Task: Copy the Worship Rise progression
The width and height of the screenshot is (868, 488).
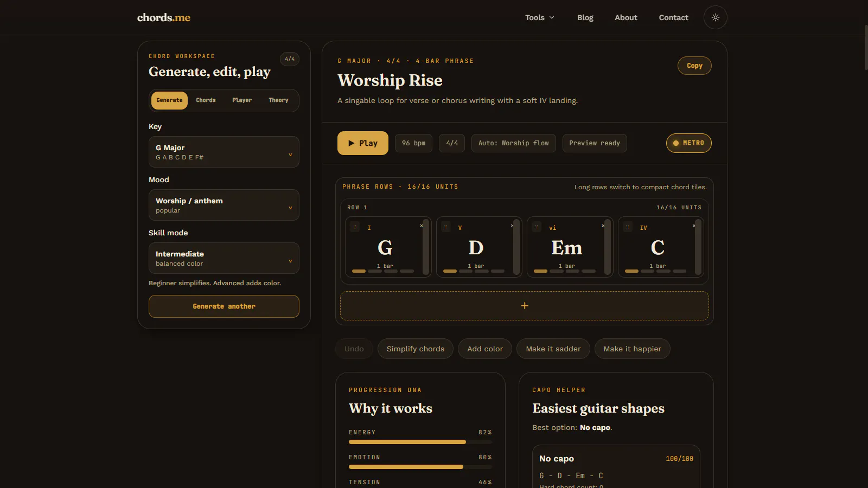Action: tap(694, 66)
